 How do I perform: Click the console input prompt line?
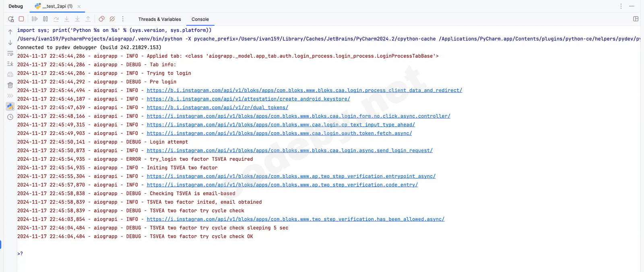[x=20, y=254]
